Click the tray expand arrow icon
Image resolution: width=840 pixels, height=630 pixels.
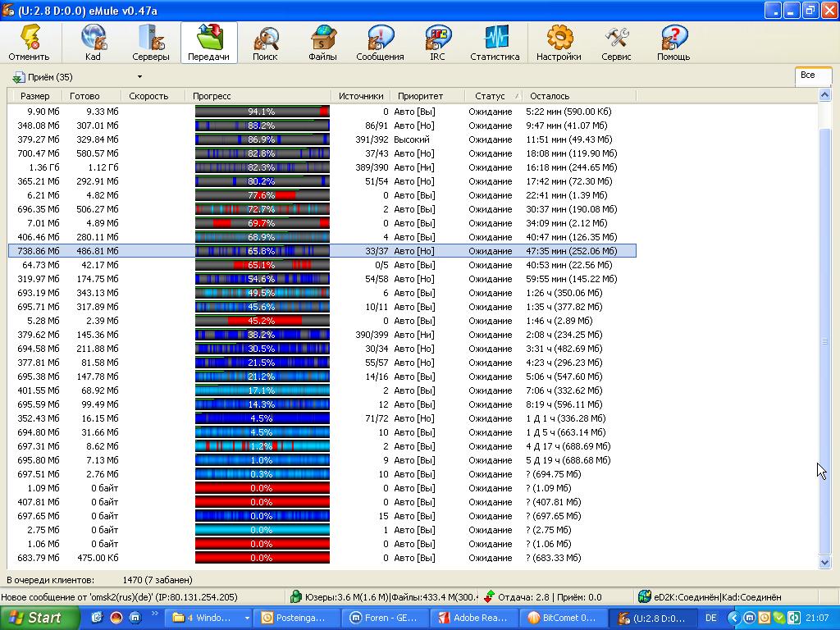(x=734, y=618)
